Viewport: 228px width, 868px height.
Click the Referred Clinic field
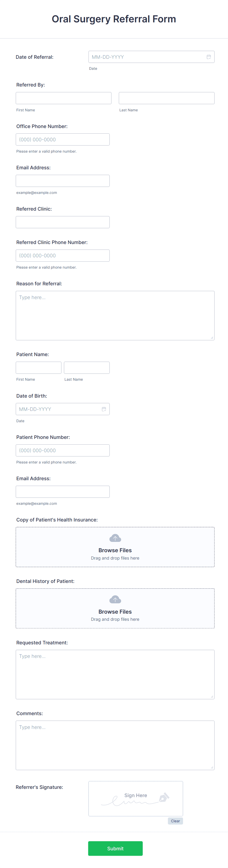[x=63, y=222]
